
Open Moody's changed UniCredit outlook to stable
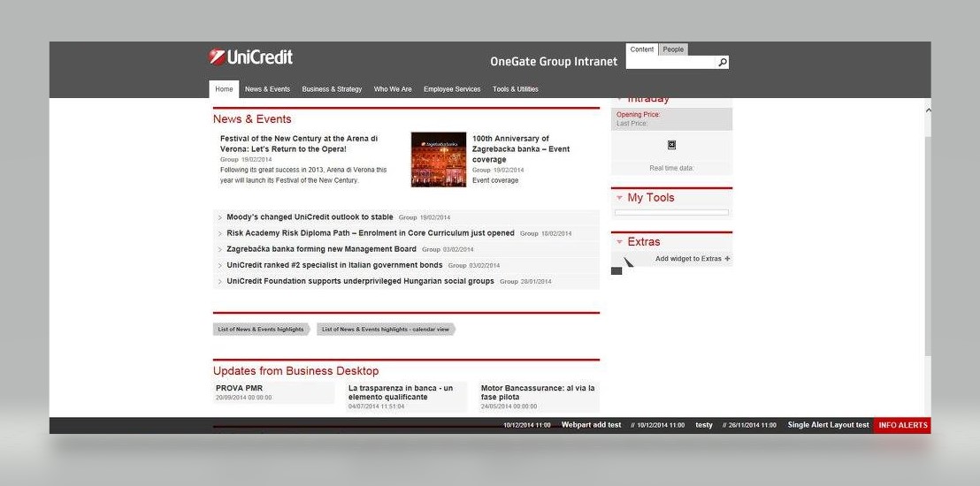point(310,217)
